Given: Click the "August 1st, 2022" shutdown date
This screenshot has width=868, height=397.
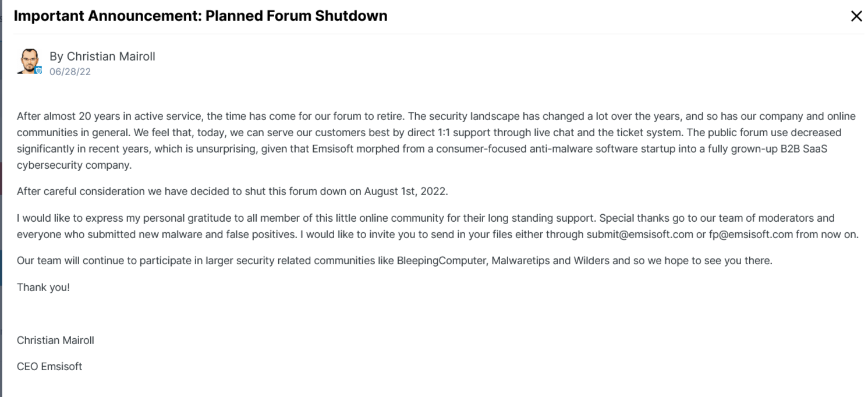Looking at the screenshot, I should [406, 192].
